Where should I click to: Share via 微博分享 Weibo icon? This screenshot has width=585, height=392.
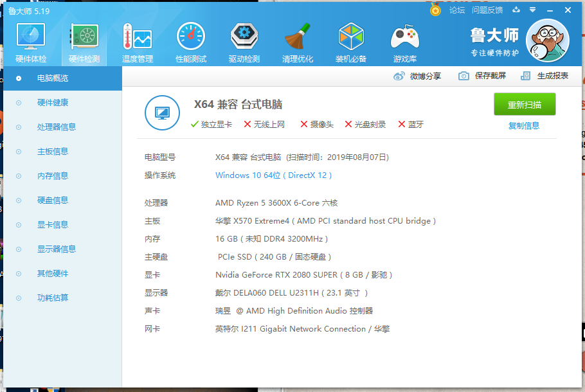(399, 76)
